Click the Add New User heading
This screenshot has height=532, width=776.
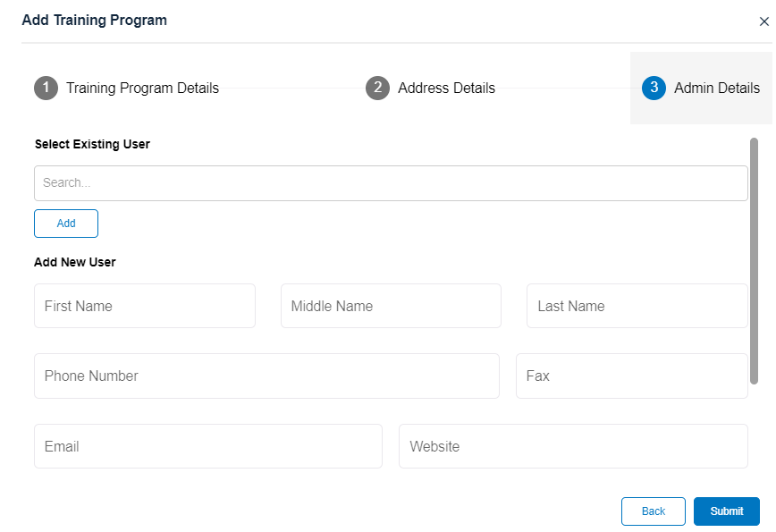(x=75, y=262)
